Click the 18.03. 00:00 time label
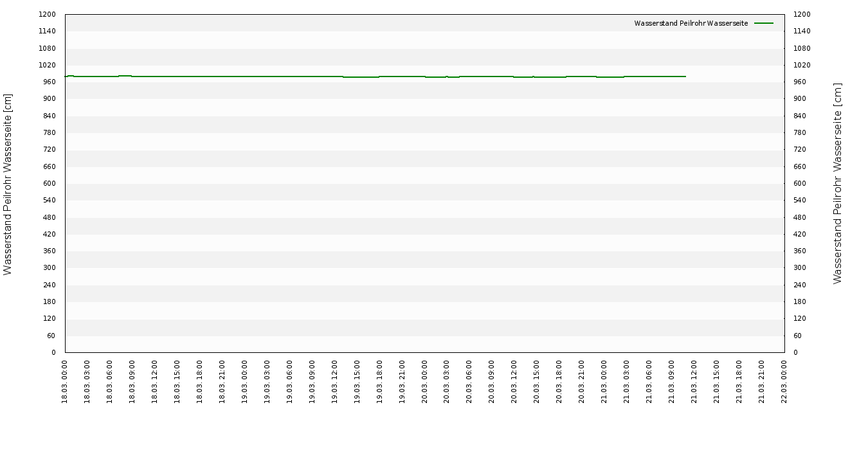This screenshot has width=868, height=450. (65, 382)
